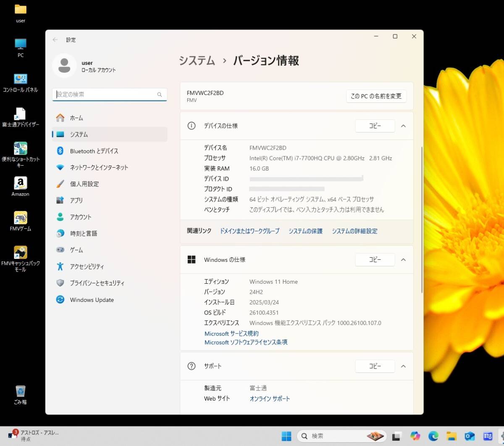Collapse the デバイスの仕様 section
Image resolution: width=504 pixels, height=446 pixels.
[x=403, y=126]
